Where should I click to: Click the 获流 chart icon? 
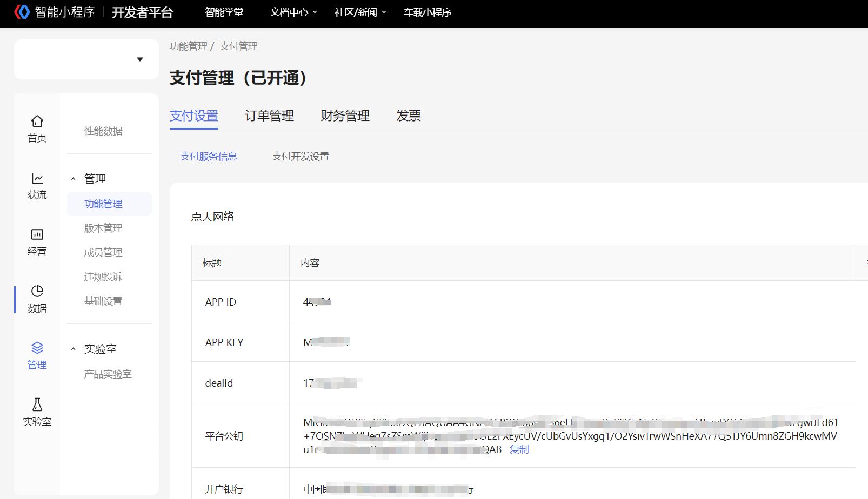37,178
